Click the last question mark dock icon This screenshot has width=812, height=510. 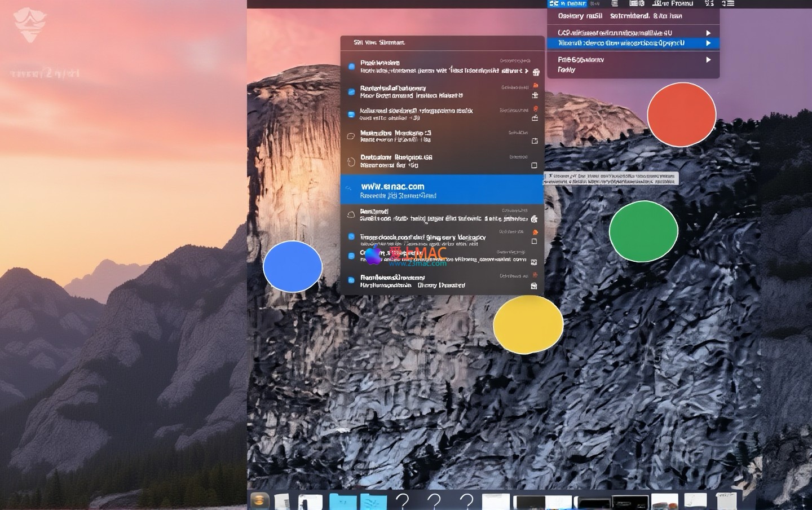pos(466,501)
